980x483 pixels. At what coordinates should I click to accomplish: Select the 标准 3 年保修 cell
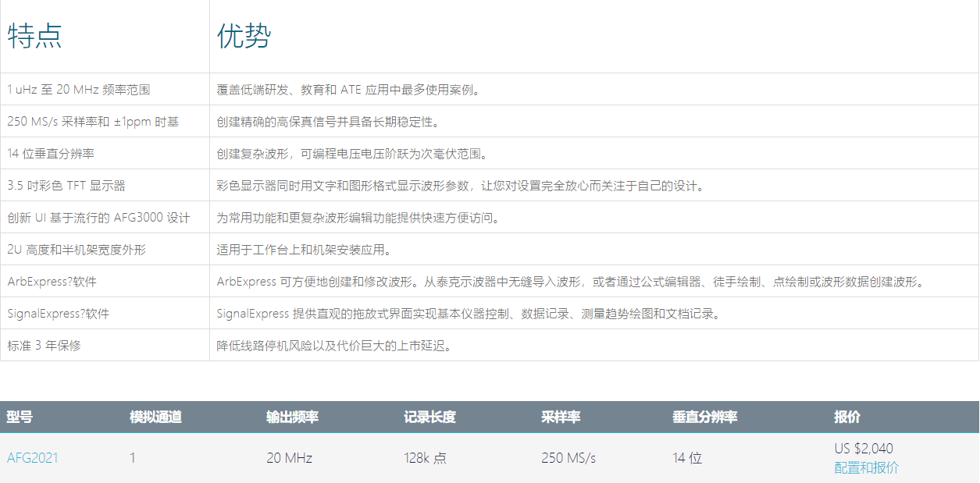pyautogui.click(x=44, y=346)
